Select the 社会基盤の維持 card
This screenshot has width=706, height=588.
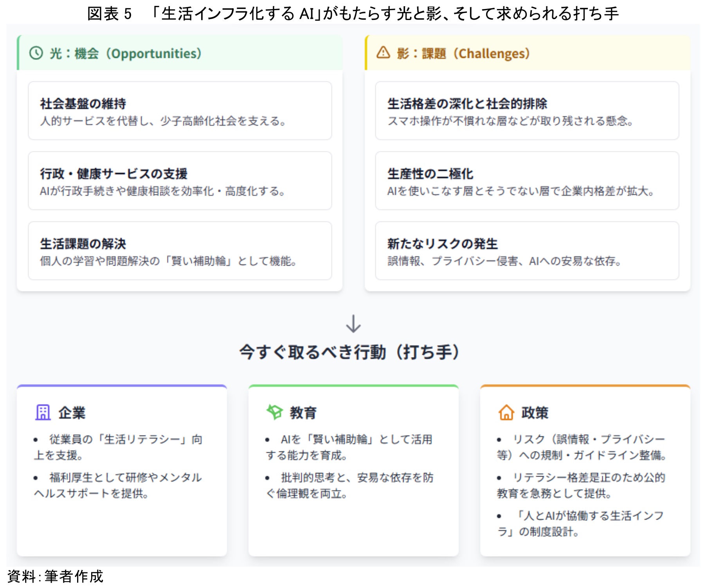pyautogui.click(x=180, y=111)
